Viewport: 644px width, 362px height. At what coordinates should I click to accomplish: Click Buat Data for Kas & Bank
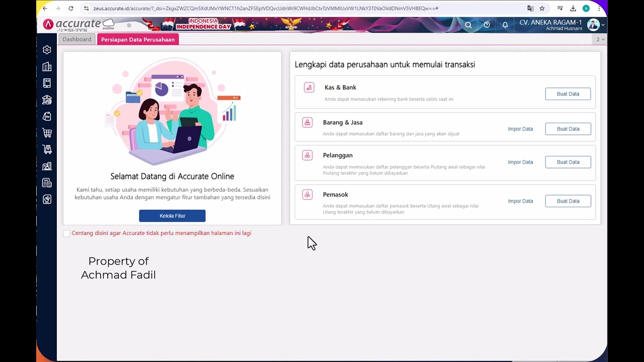[x=568, y=94]
